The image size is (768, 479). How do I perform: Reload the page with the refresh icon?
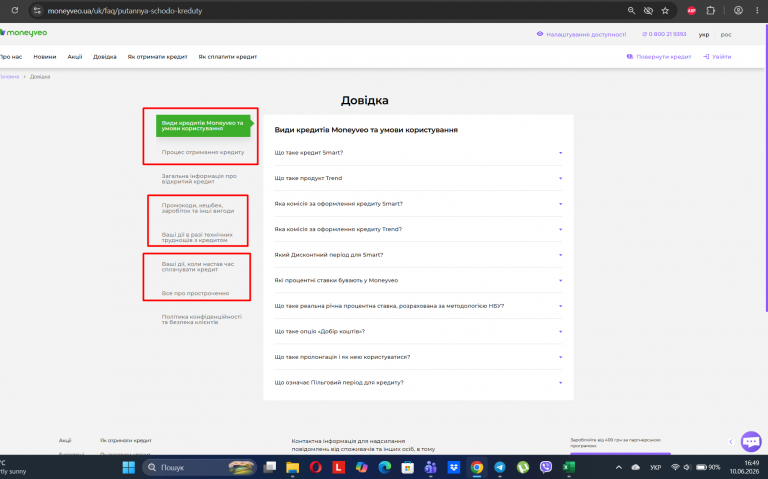tap(15, 10)
